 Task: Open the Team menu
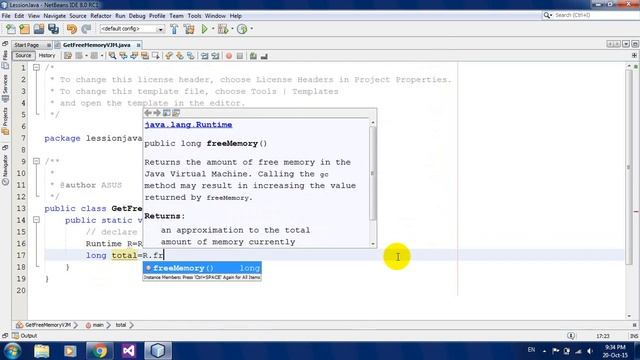[176, 16]
